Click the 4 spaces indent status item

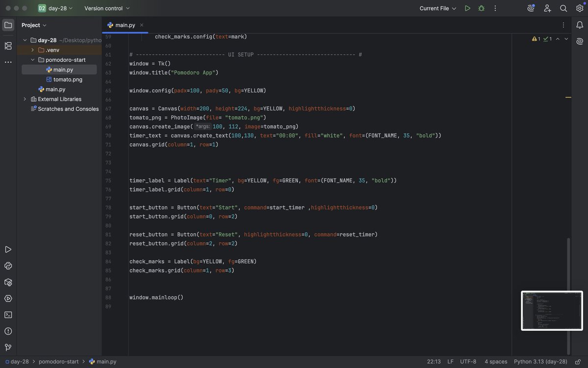(496, 362)
